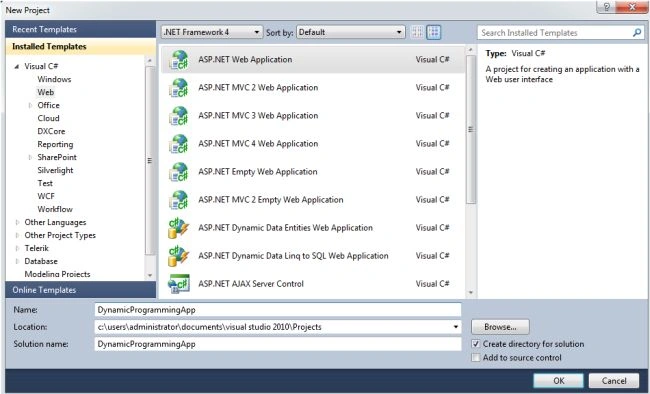
Task: Expand the Office tree node
Action: [x=30, y=105]
